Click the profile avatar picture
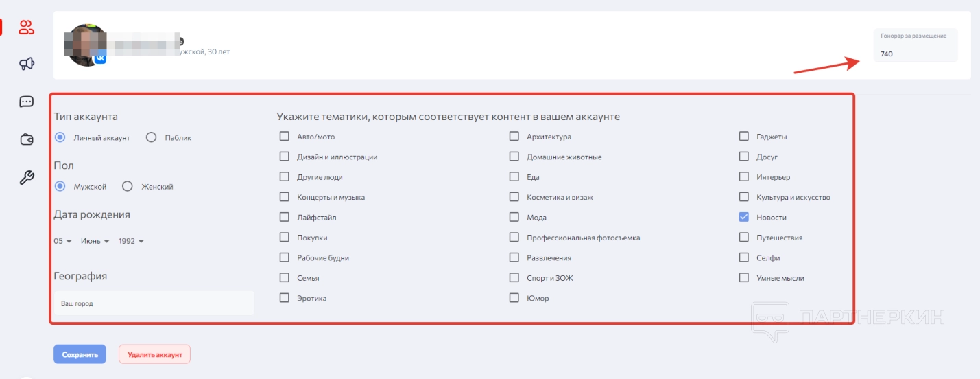Screen dimensions: 980x379 [x=84, y=43]
